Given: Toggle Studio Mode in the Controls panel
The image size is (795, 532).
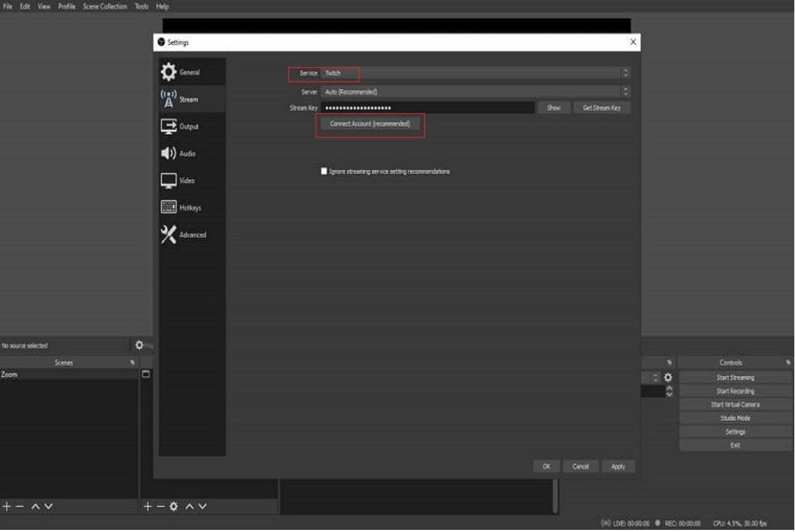Looking at the screenshot, I should [735, 418].
